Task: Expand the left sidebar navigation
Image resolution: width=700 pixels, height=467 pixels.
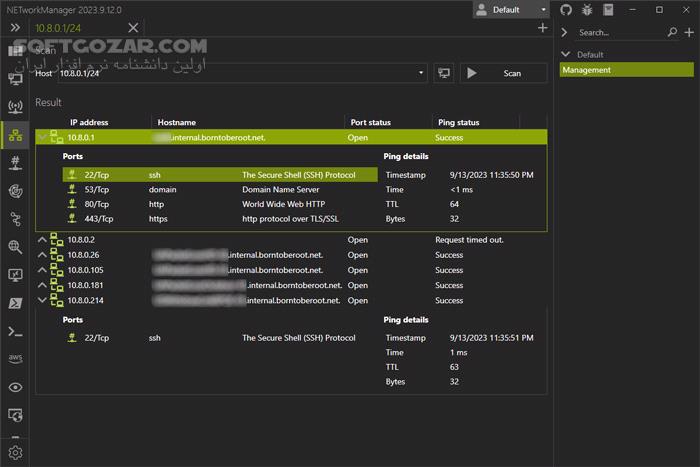Action: (15, 28)
